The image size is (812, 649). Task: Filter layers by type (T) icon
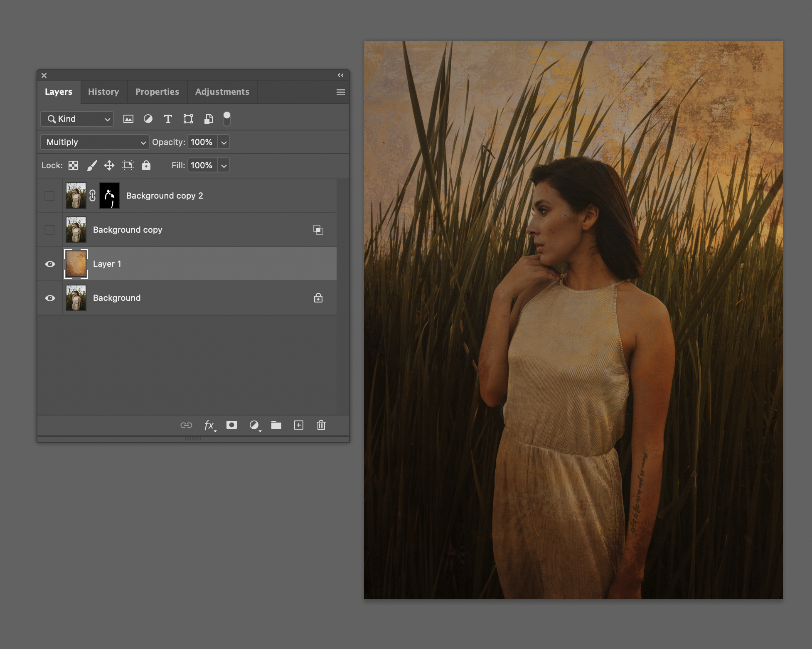tap(168, 119)
